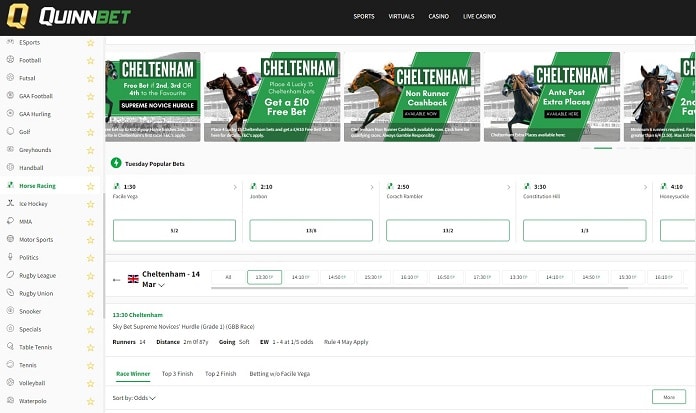Expand the 3:30 Constitution Hill chevron
The width and height of the screenshot is (696, 413).
pyautogui.click(x=645, y=187)
